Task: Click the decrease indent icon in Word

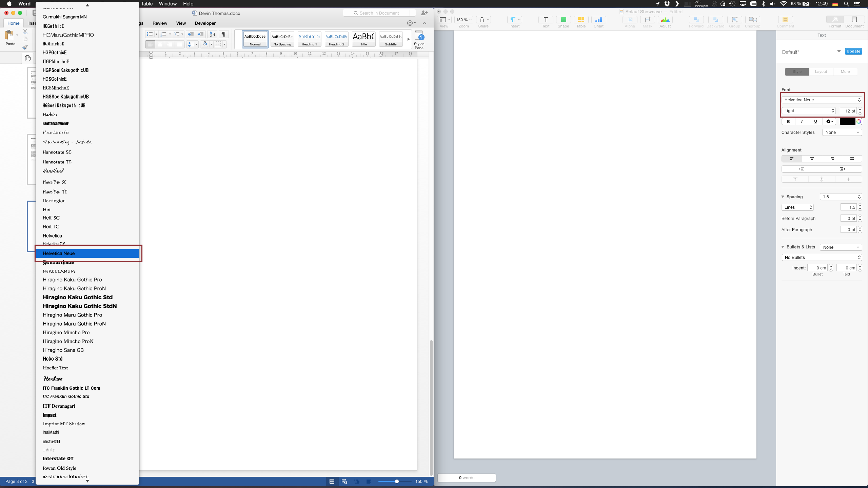Action: 191,34
